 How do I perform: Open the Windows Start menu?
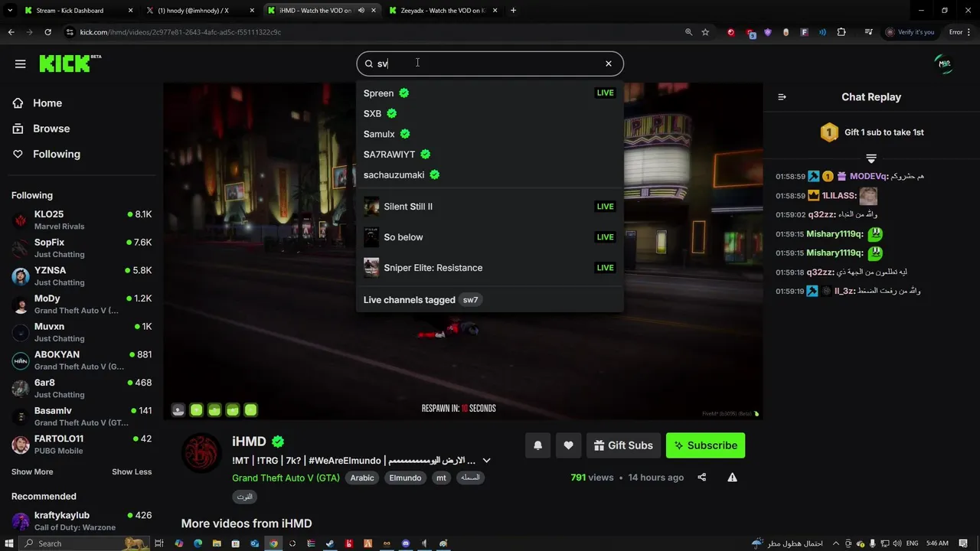coord(10,543)
